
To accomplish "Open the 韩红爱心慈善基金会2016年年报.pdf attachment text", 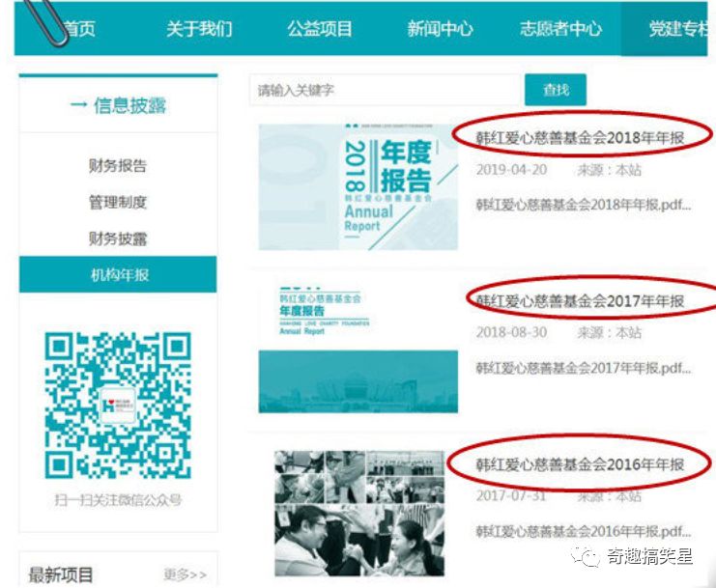I will [583, 531].
